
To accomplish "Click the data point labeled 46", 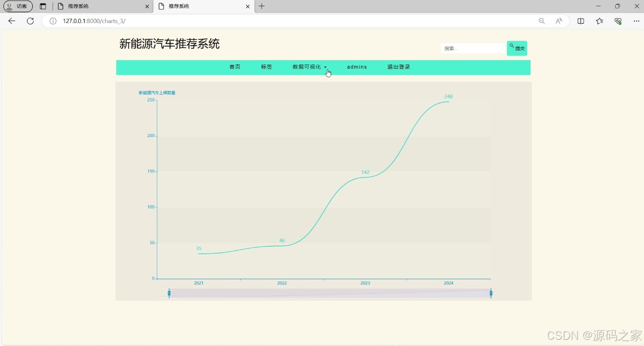I will click(282, 246).
